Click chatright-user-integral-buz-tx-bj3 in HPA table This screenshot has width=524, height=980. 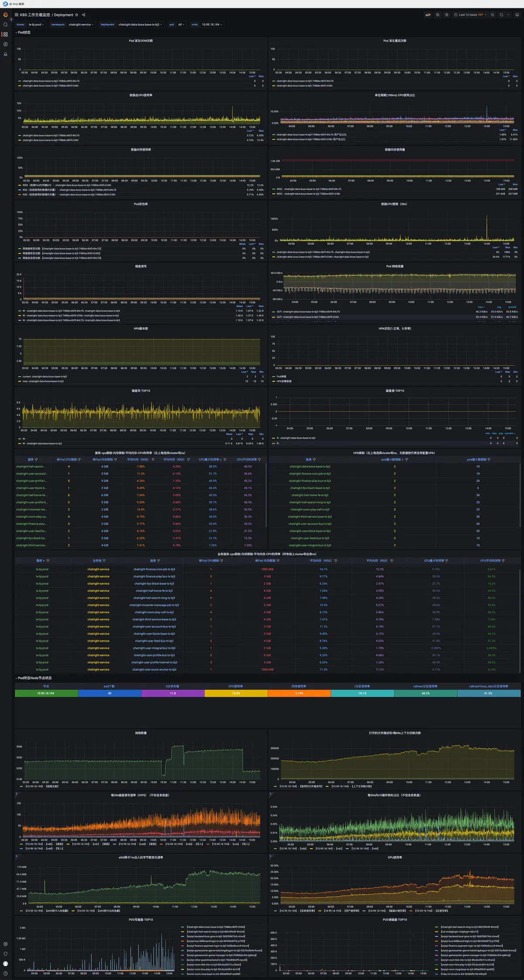coord(310,545)
